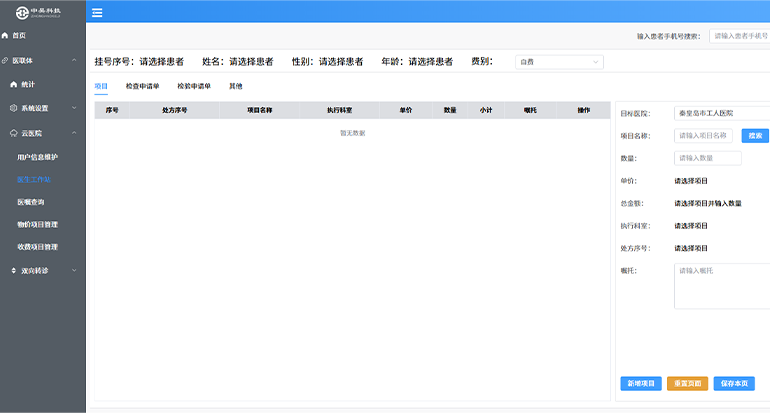Click the company logo in the sidebar

click(x=38, y=12)
